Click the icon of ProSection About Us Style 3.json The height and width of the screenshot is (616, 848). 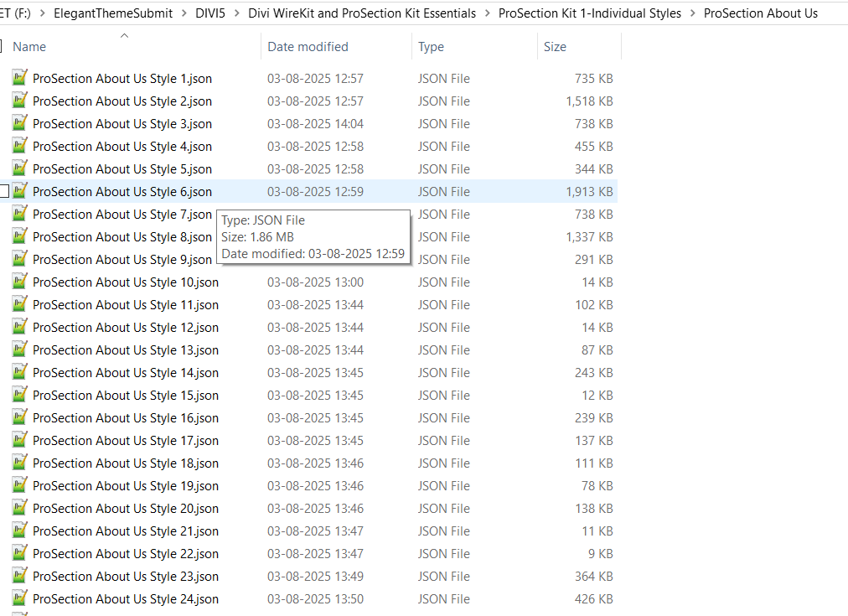[19, 123]
